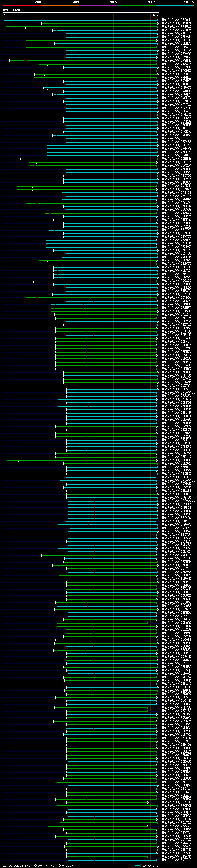Image resolution: width=197 pixels, height=868 pixels.
Task: Click the white query sequence bar
Action: tap(81, 12)
